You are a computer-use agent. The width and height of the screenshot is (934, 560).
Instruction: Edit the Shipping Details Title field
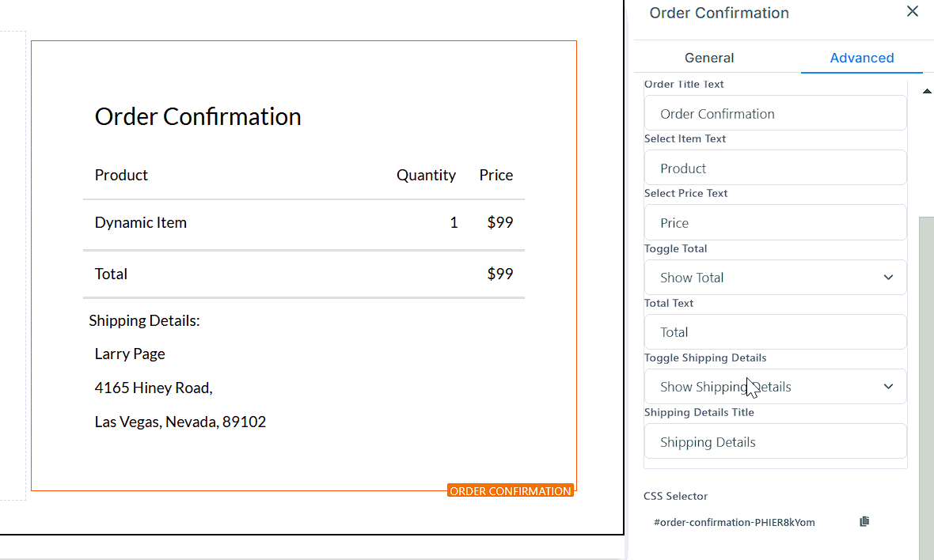(x=775, y=442)
